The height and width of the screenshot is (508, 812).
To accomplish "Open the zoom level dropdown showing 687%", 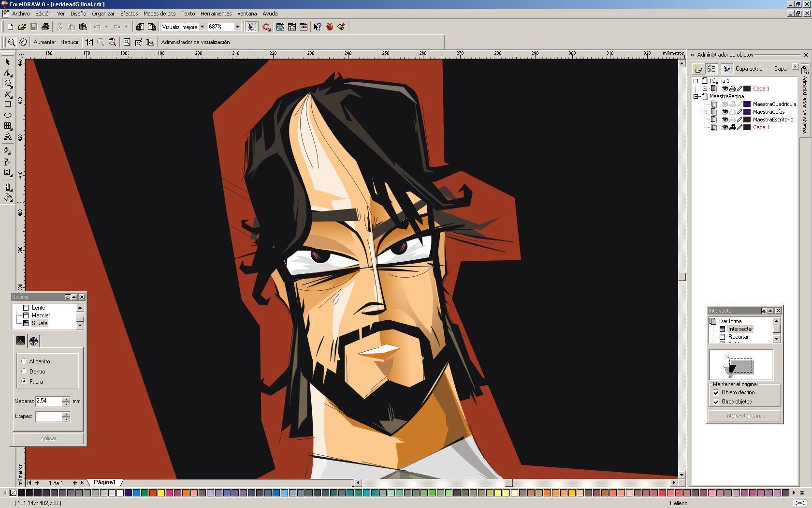I will click(x=237, y=27).
